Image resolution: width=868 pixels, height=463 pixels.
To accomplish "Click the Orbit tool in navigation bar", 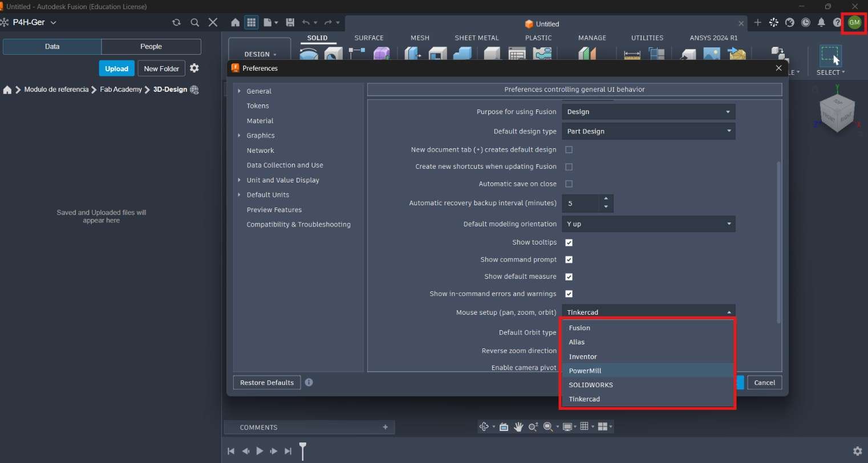I will point(484,427).
